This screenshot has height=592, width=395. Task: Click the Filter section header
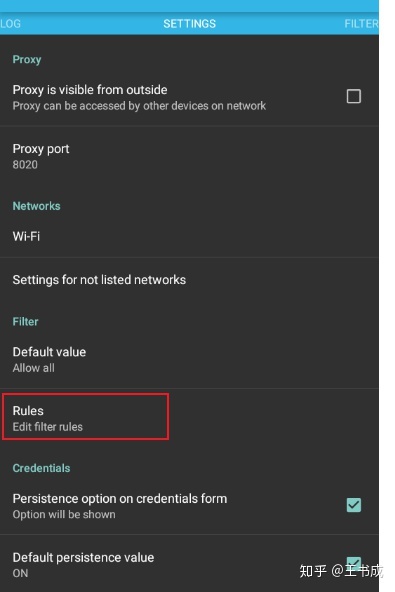tap(25, 322)
